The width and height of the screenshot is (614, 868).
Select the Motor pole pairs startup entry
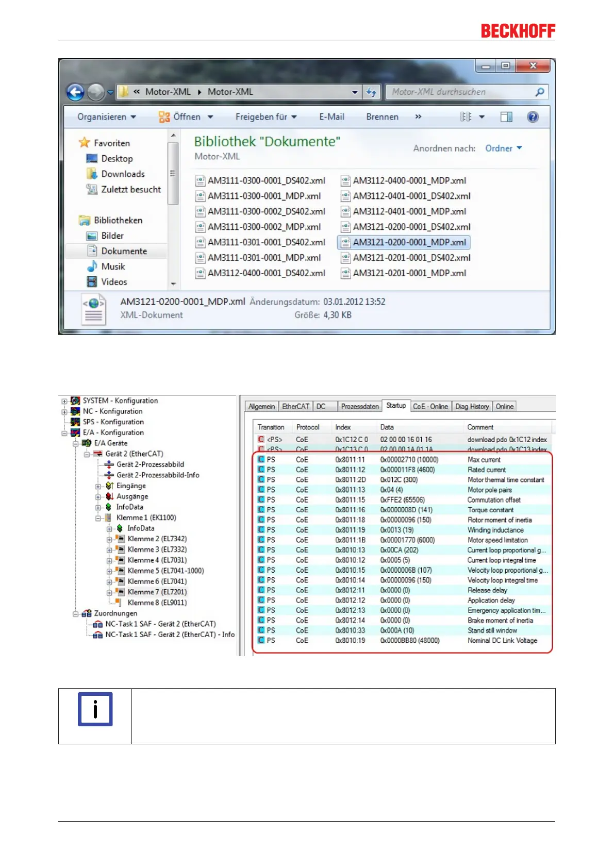[404, 490]
